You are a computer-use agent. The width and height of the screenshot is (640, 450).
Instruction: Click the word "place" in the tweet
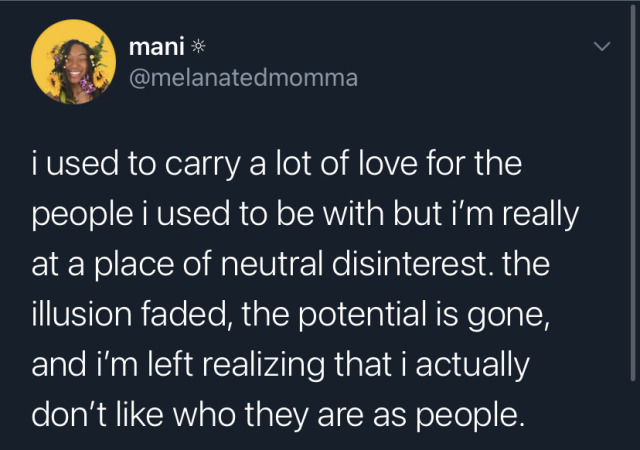(x=134, y=265)
